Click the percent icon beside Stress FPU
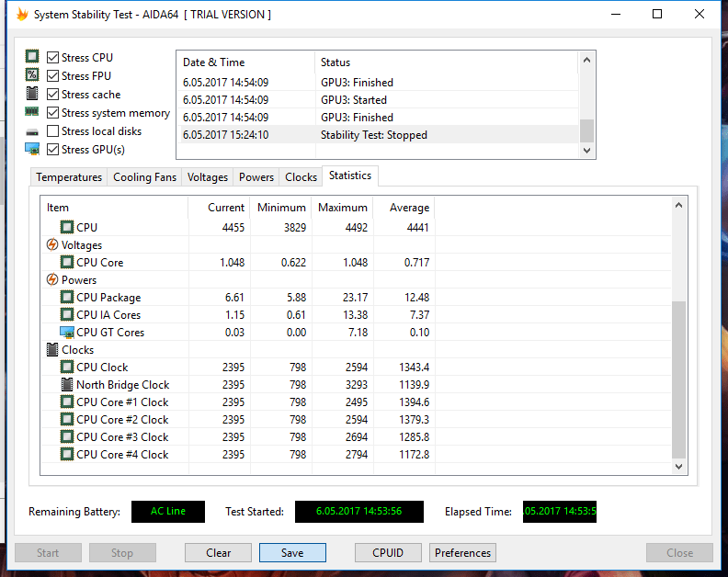This screenshot has width=728, height=577. point(32,74)
